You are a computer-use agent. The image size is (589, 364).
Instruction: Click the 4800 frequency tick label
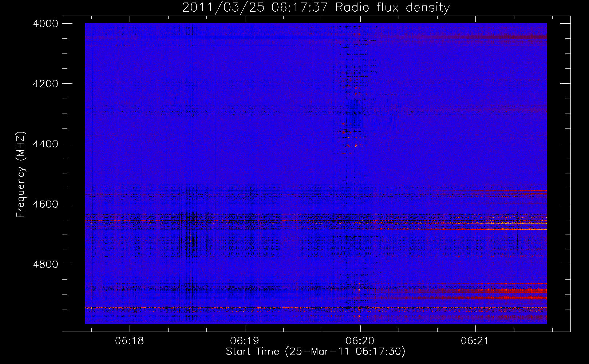coord(46,264)
